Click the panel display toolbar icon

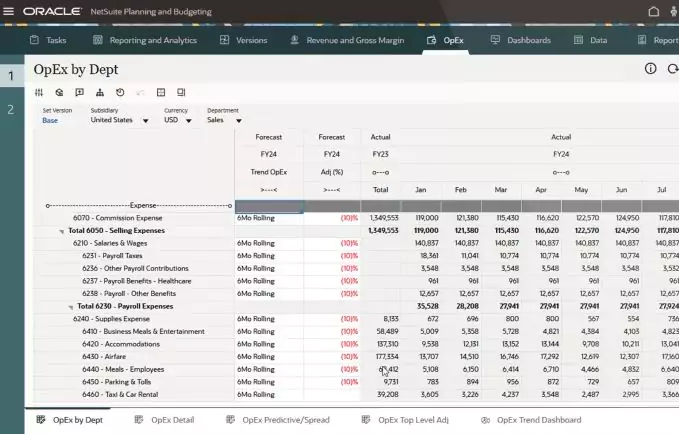pyautogui.click(x=181, y=92)
